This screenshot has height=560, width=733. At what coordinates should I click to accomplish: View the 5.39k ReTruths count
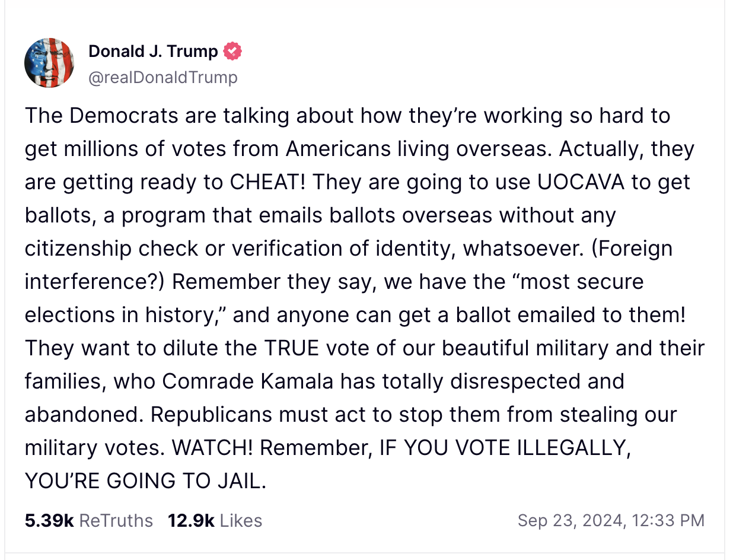pos(49,520)
